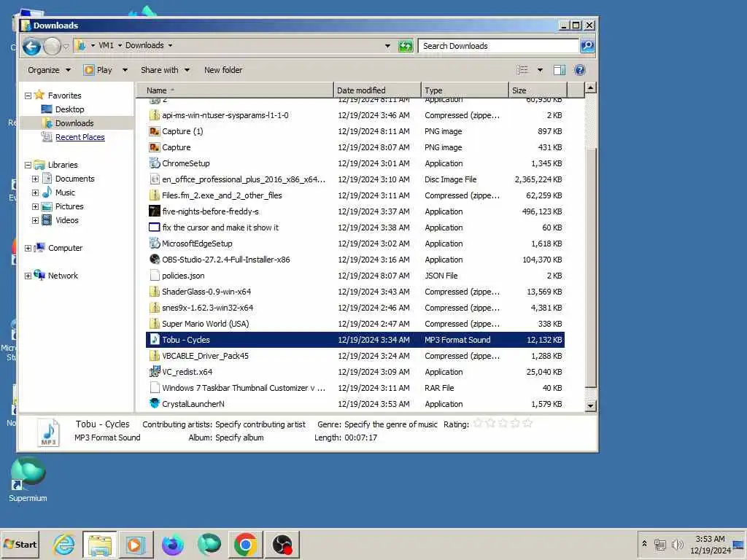Set the Tobu - Cycles rating to one star

pos(478,423)
